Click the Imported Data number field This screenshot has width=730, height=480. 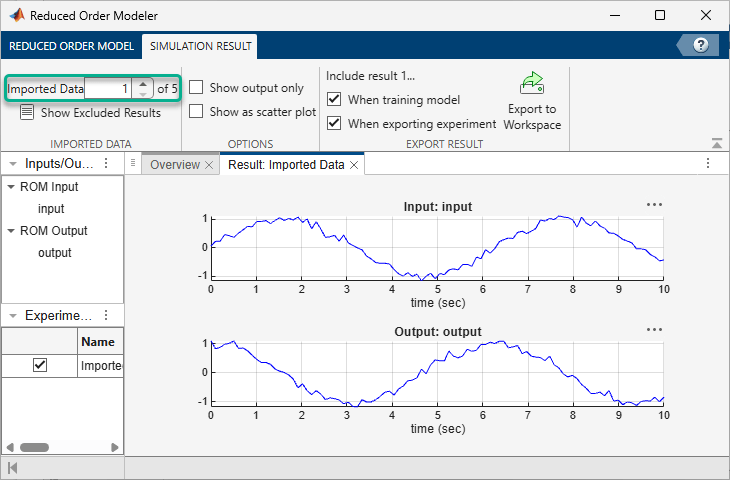point(108,88)
